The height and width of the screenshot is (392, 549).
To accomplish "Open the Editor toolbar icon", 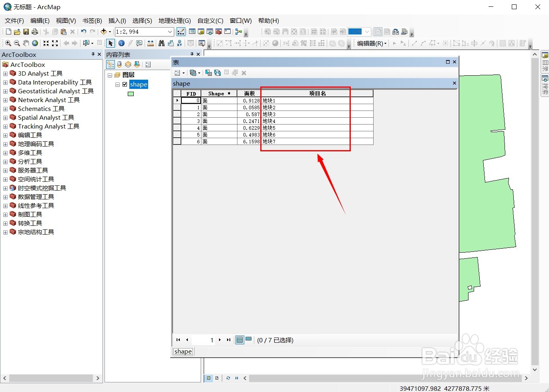I will 181,32.
